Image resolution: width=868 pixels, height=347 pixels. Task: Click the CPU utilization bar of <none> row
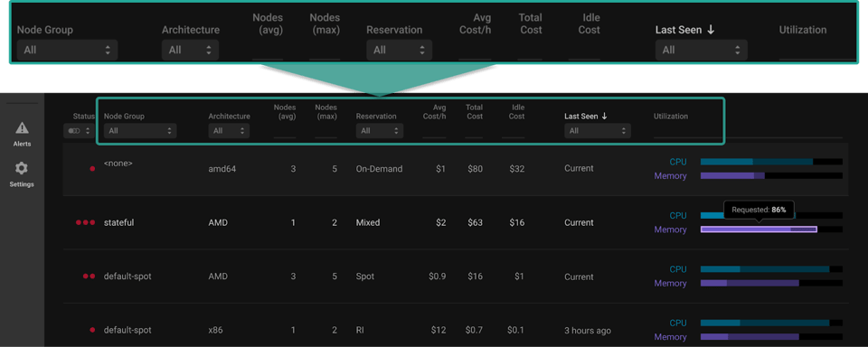771,162
